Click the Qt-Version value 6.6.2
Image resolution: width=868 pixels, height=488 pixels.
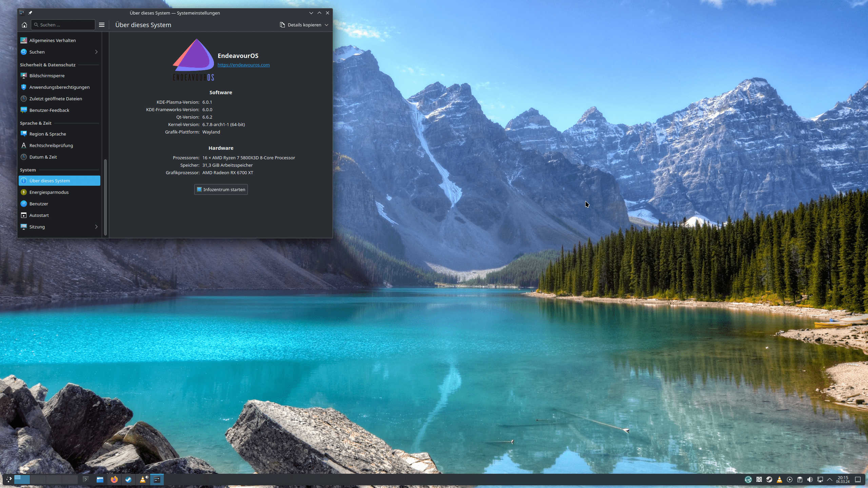click(207, 117)
